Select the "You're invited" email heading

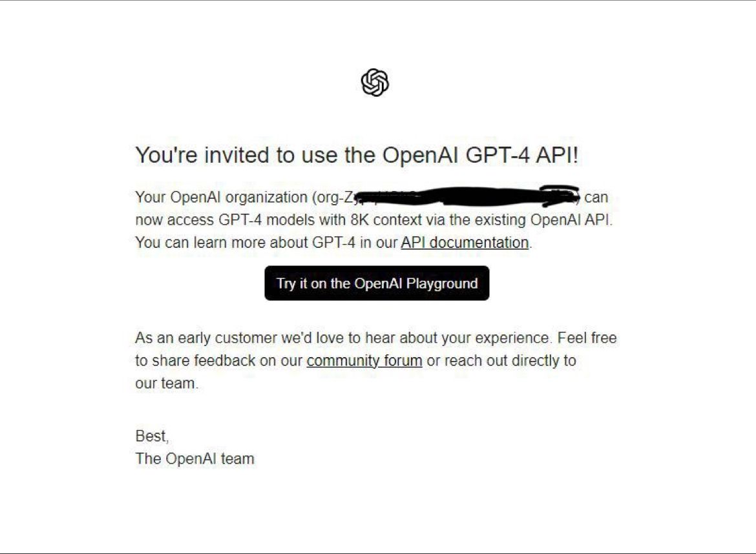[x=357, y=155]
